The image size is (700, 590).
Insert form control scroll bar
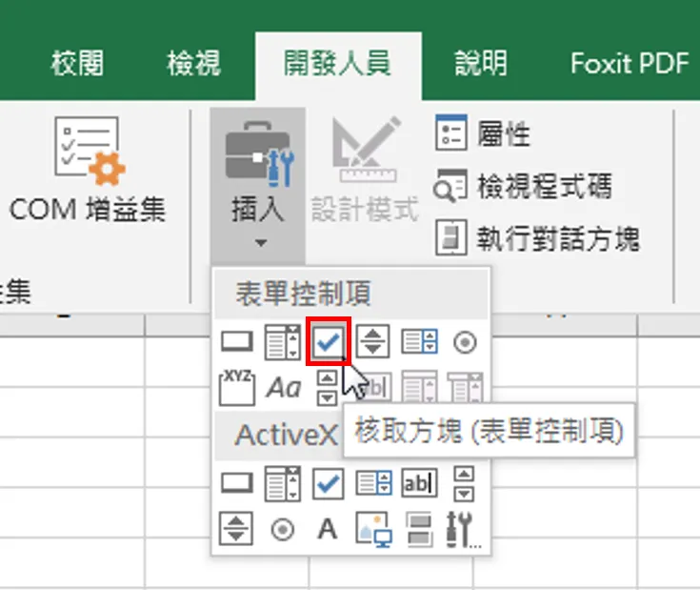(327, 388)
